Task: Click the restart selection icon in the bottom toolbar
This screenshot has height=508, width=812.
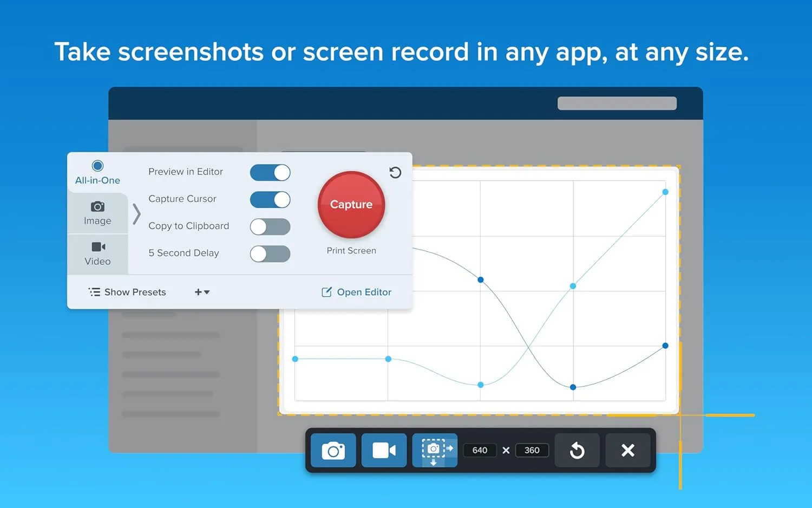Action: [x=577, y=450]
